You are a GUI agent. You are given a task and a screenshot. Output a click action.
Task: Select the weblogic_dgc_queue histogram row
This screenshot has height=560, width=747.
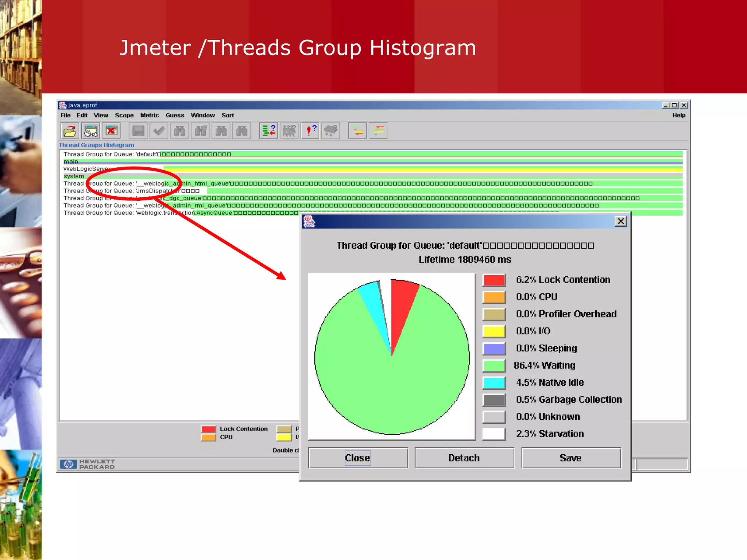[373, 198]
